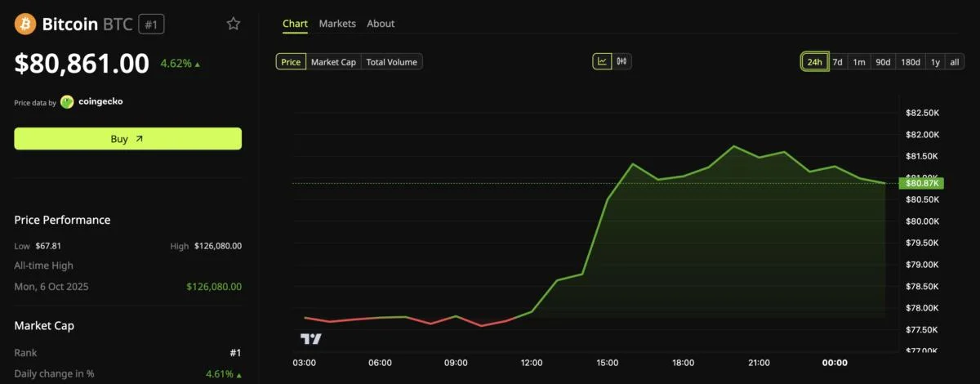Click the coingecko data provider link
The width and height of the screenshot is (980, 384).
[x=101, y=102]
